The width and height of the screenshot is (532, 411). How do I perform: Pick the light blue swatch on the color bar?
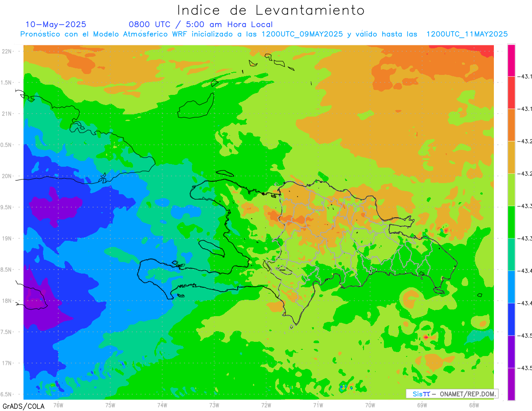[511, 287]
